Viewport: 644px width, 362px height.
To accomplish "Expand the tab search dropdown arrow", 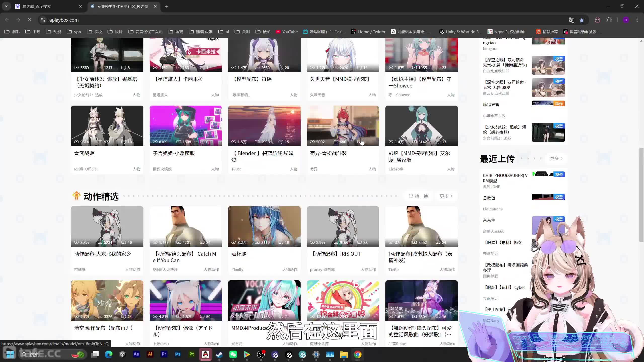I will pos(6,6).
